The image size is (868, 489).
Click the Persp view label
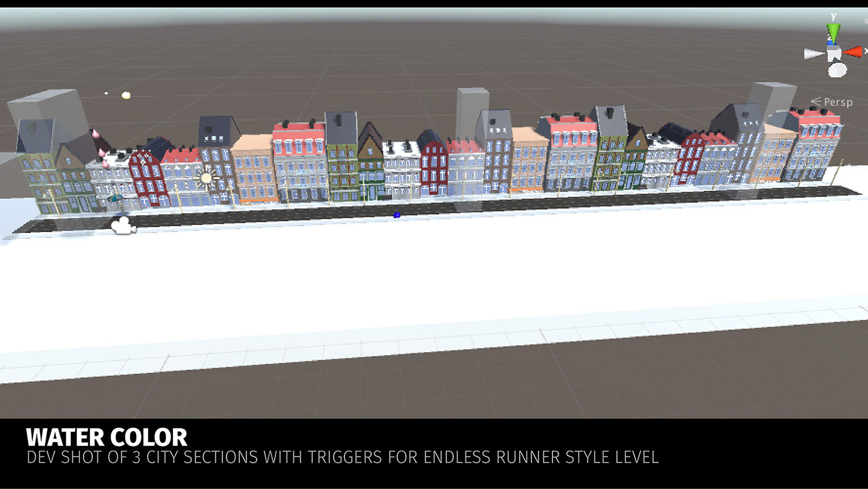click(x=837, y=102)
